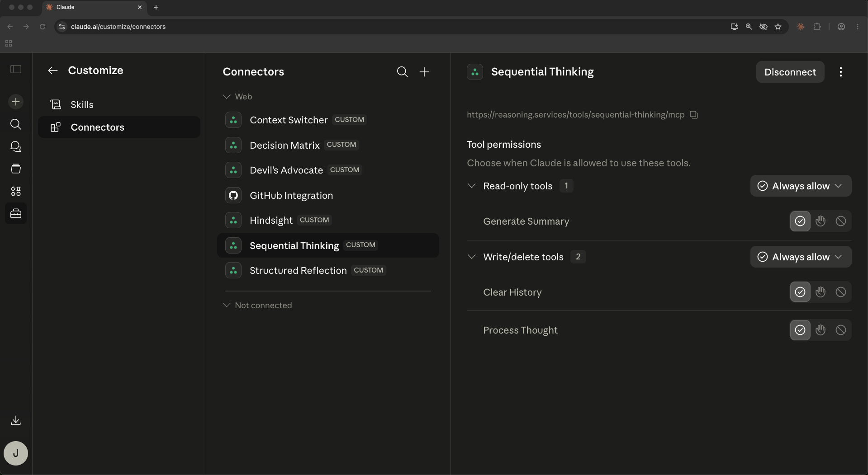Open Chrome's three-dot menu
Screen dimensions: 868x475
click(x=858, y=27)
